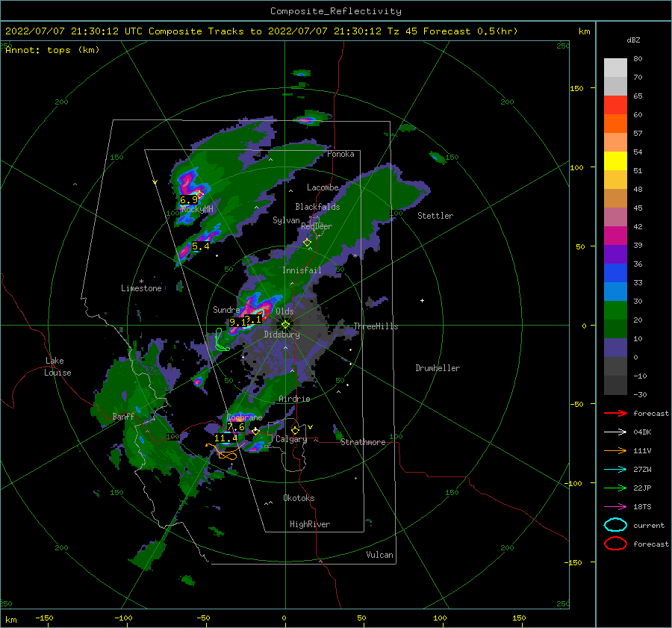This screenshot has width=672, height=628.
Task: Click the HighRiver city label
Action: click(310, 524)
